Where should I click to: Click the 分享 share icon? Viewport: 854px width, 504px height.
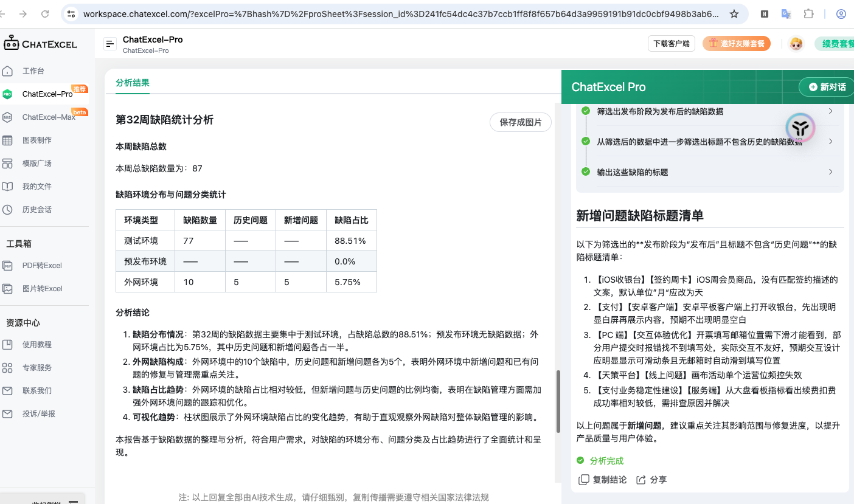pyautogui.click(x=640, y=480)
